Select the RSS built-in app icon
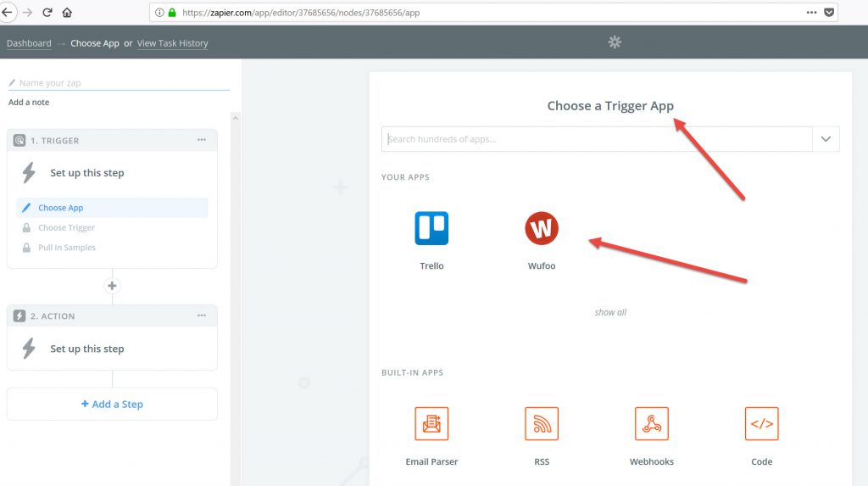Image resolution: width=868 pixels, height=486 pixels. click(542, 424)
